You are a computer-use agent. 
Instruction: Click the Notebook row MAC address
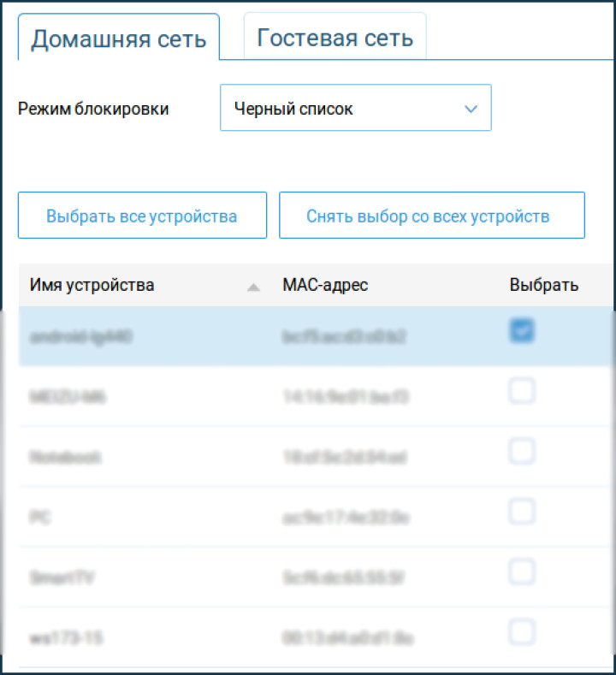[344, 458]
